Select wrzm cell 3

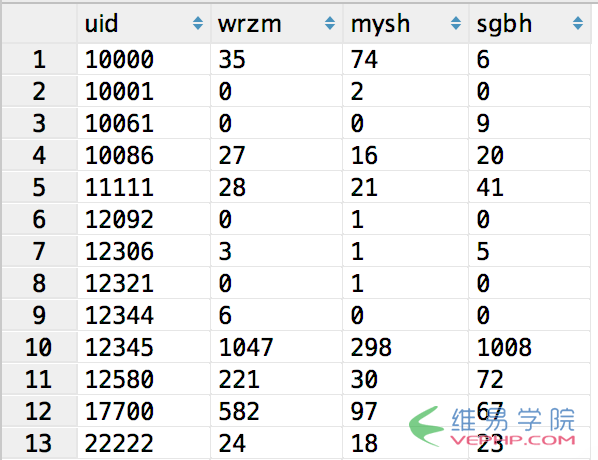tap(276, 251)
